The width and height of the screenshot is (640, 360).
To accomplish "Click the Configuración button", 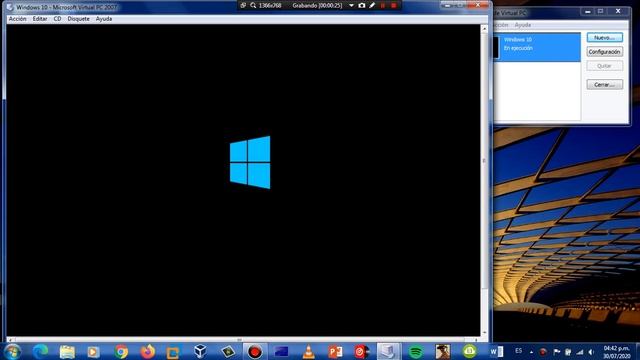I will [604, 52].
